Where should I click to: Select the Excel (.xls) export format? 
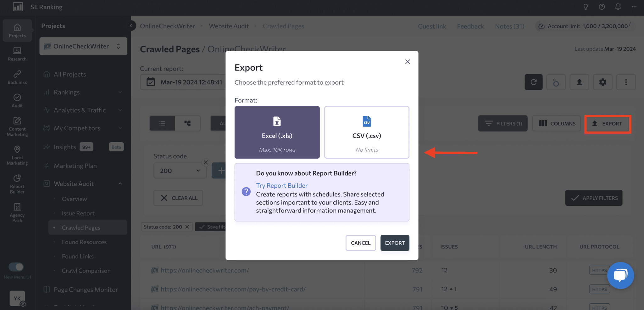coord(277,132)
